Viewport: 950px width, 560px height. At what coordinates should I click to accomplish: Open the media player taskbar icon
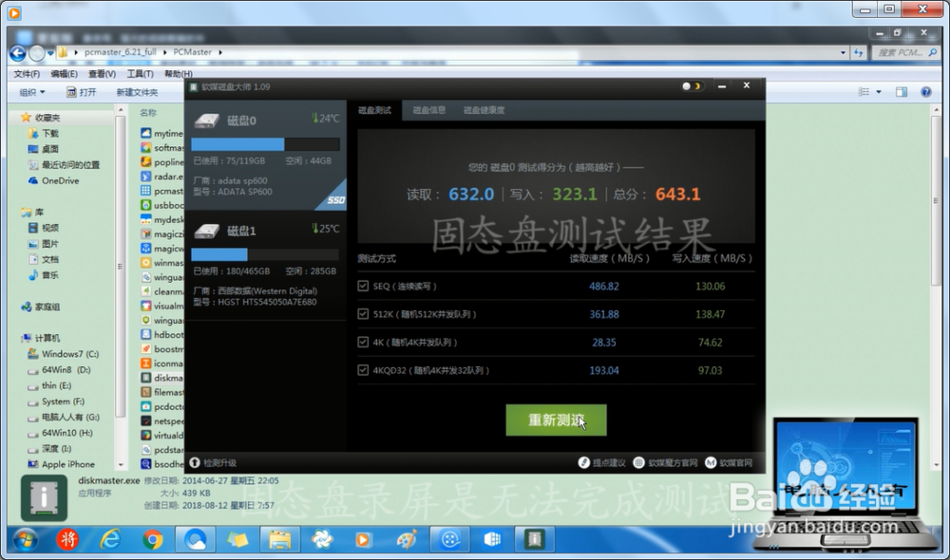point(363,539)
